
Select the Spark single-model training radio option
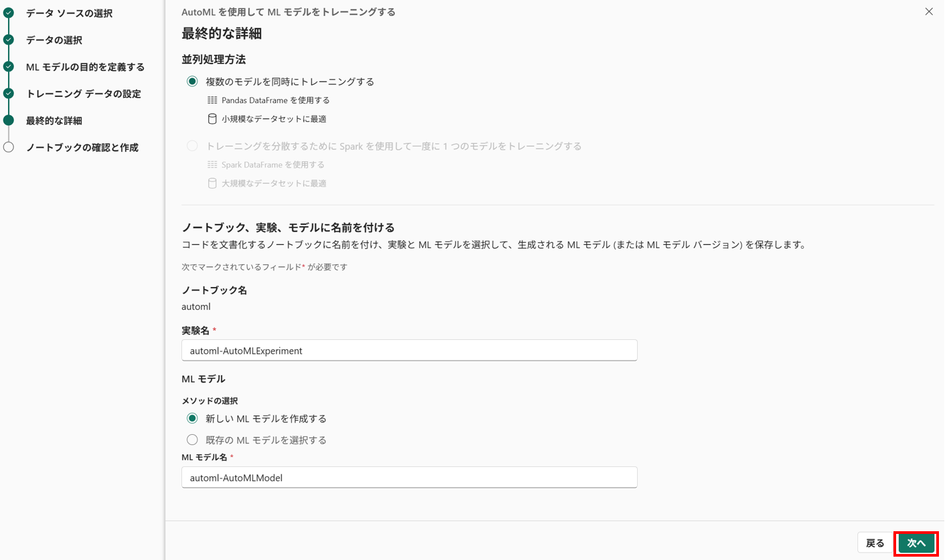pyautogui.click(x=192, y=146)
